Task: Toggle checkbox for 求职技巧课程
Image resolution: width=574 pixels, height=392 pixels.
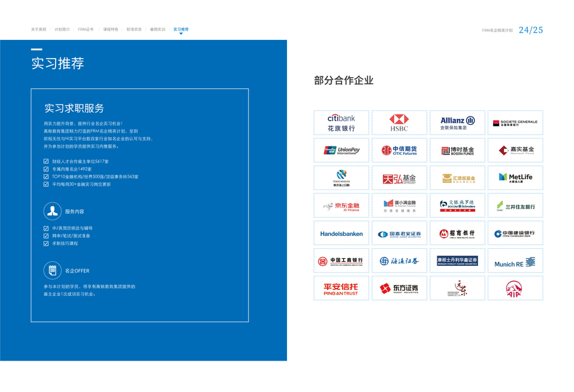Action: point(46,244)
